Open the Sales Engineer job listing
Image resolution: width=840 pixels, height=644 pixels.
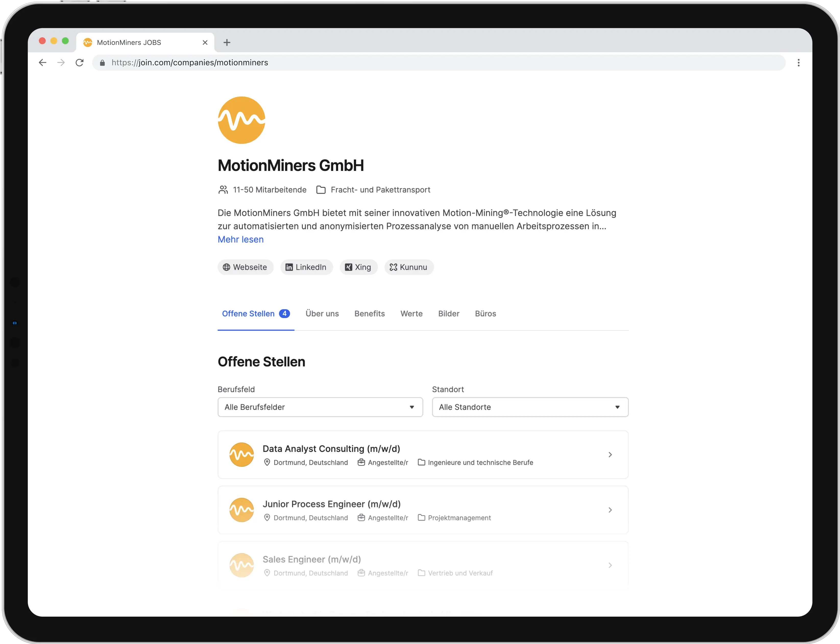(x=423, y=565)
